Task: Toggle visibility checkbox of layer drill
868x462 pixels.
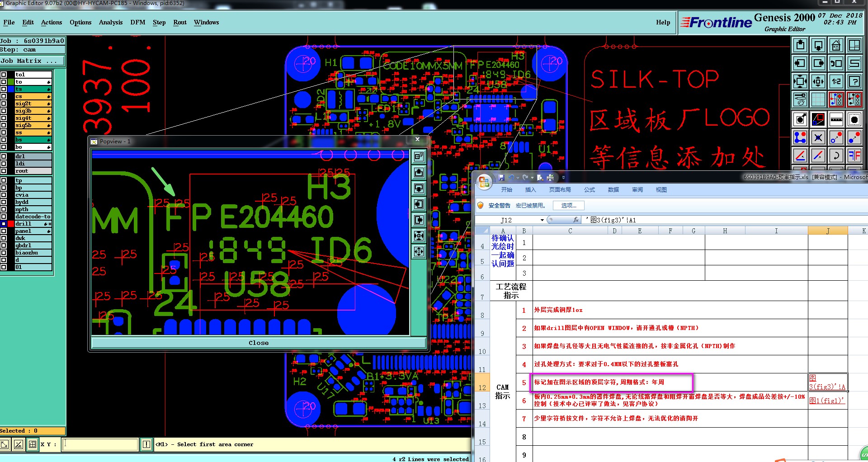Action: pos(3,224)
